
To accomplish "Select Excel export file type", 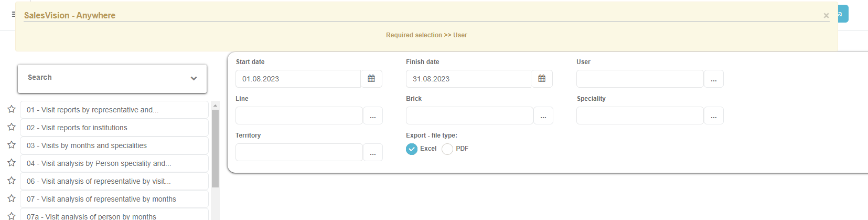I will click(412, 149).
